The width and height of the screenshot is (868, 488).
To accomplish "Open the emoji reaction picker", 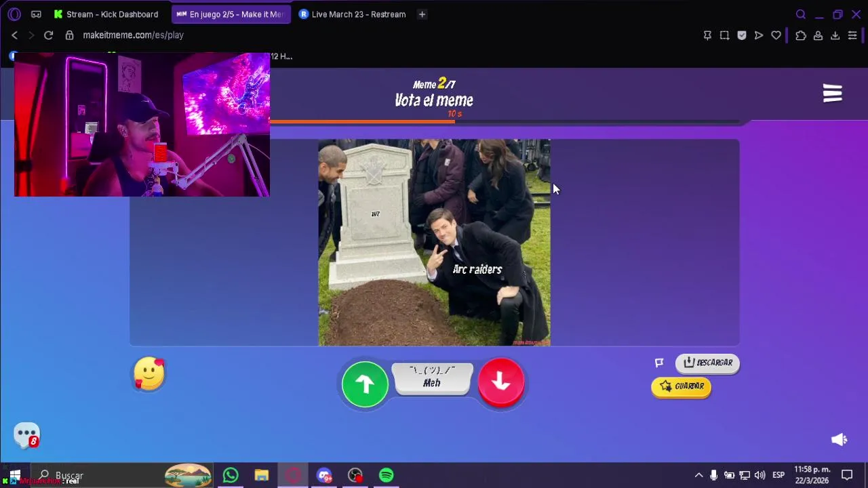I will pos(149,373).
